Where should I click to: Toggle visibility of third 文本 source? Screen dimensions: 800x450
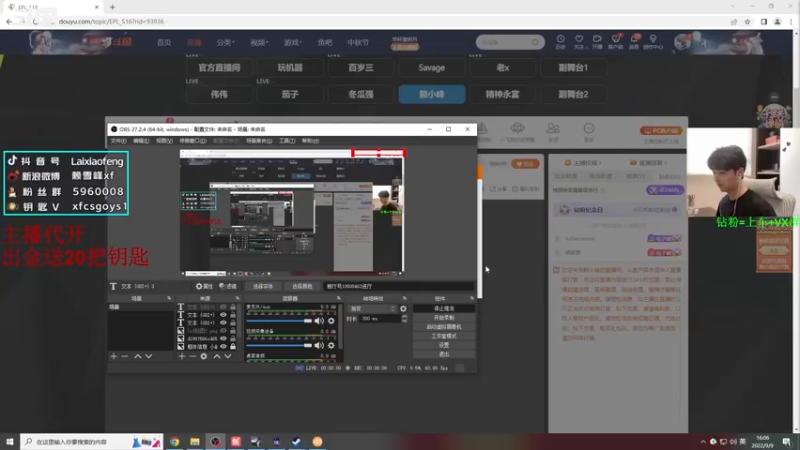coord(223,322)
